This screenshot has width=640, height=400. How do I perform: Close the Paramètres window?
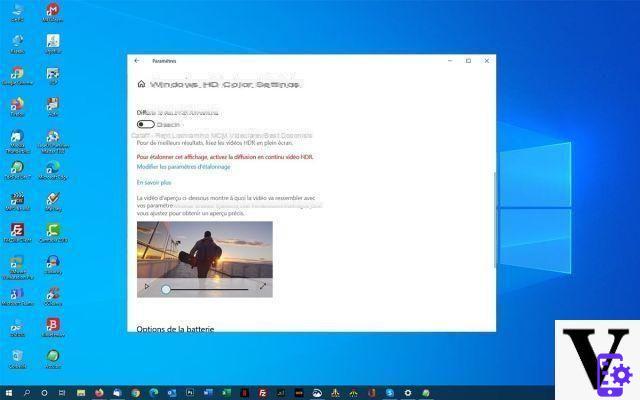[x=487, y=60]
